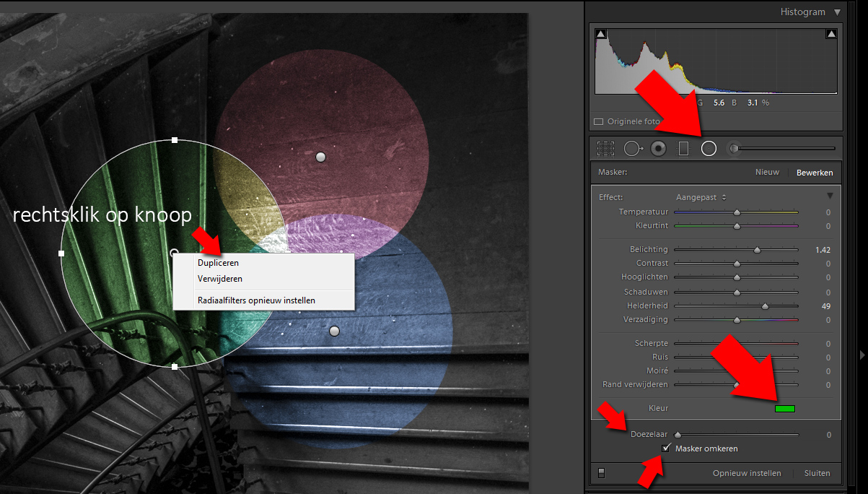Collapse the Histogram panel
The height and width of the screenshot is (494, 868).
837,12
